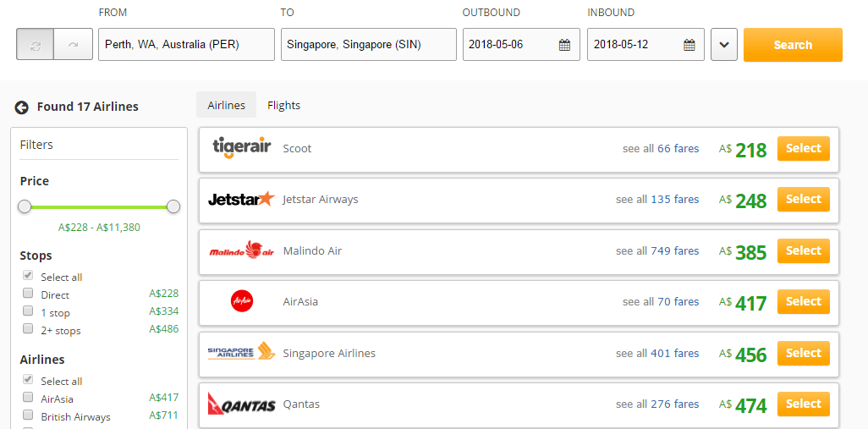The image size is (868, 429).
Task: Click the Singapore Airlines logo
Action: coord(241,350)
